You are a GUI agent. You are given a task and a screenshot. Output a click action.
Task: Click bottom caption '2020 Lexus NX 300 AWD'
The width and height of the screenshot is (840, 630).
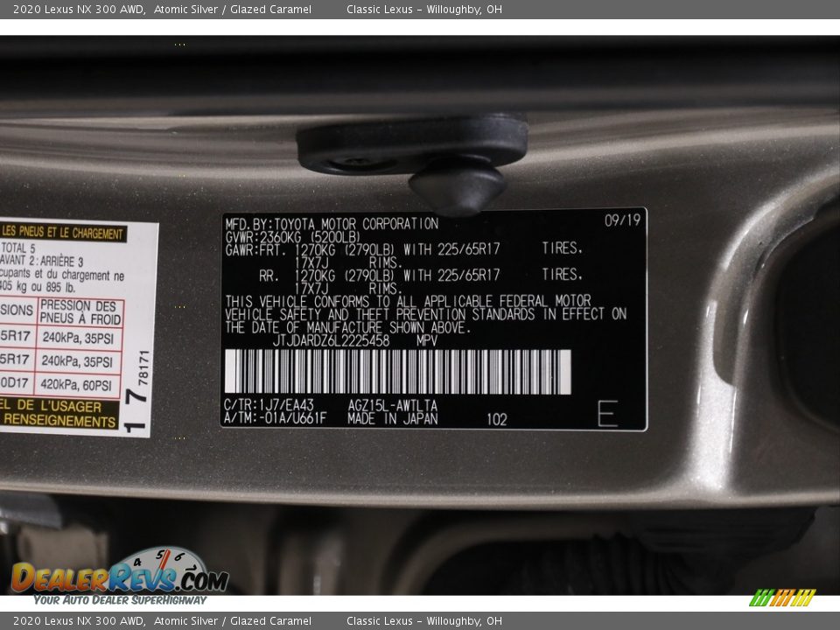79,621
